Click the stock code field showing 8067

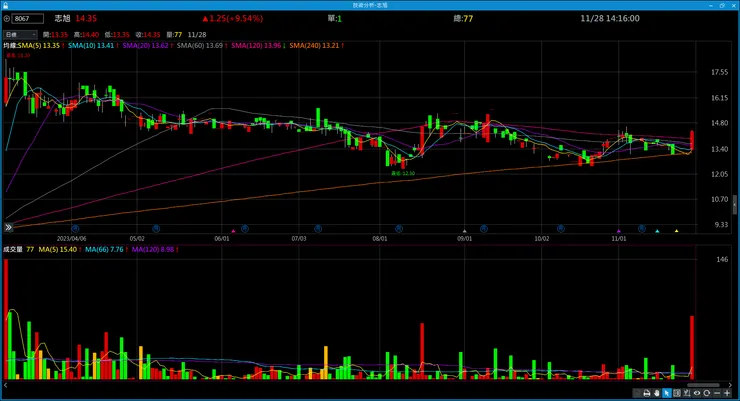(27, 19)
